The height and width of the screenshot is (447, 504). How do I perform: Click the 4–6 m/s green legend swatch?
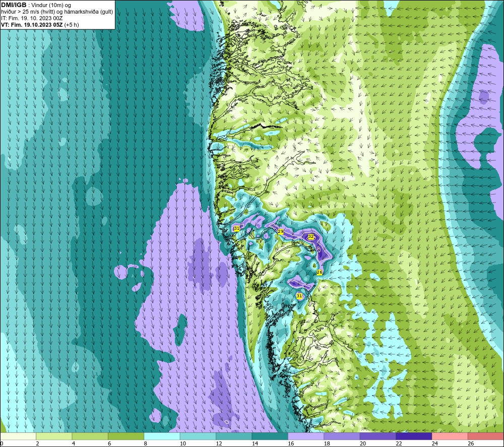(90, 436)
